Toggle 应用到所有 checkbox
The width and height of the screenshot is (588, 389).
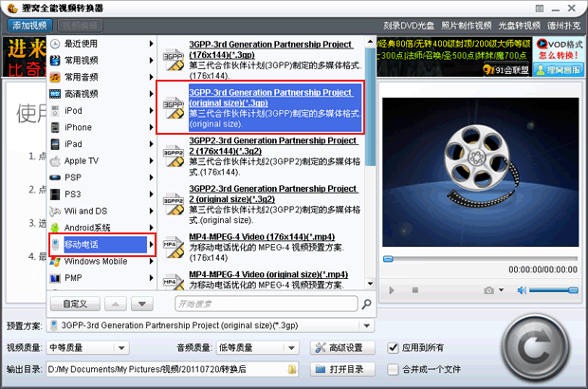[393, 348]
